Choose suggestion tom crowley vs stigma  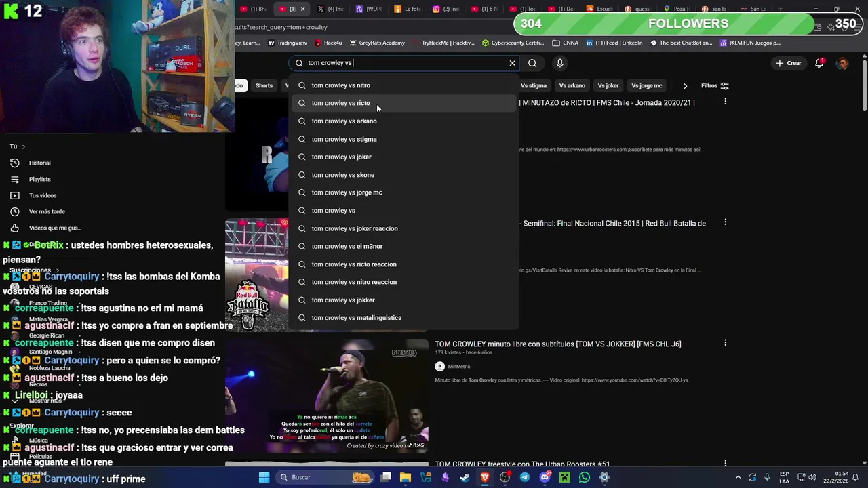[x=404, y=139]
